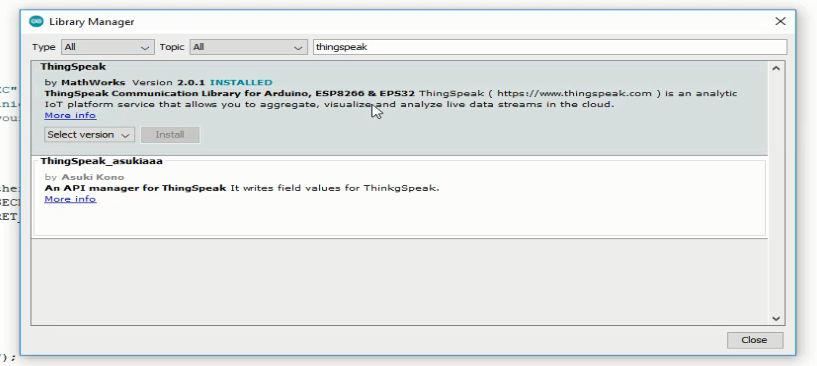Open Select version dropdown for ThingSpeak

(89, 135)
